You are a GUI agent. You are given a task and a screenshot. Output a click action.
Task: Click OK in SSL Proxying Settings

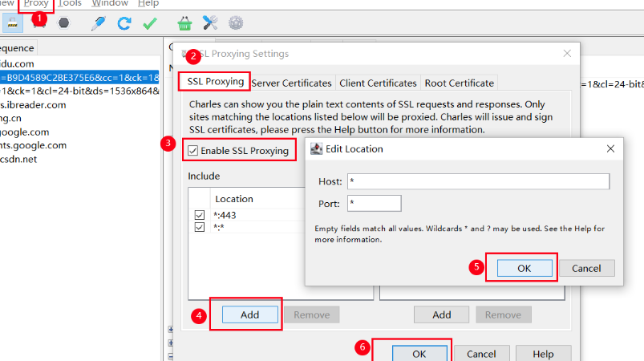point(419,353)
